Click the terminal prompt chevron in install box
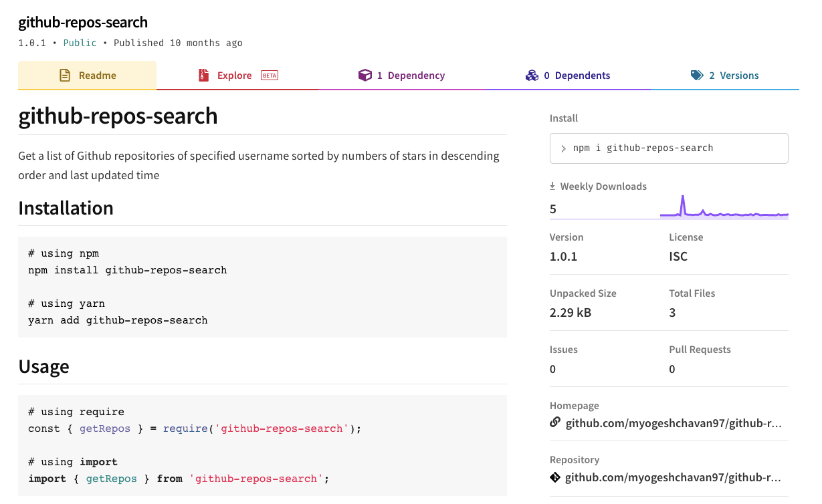 click(x=562, y=148)
